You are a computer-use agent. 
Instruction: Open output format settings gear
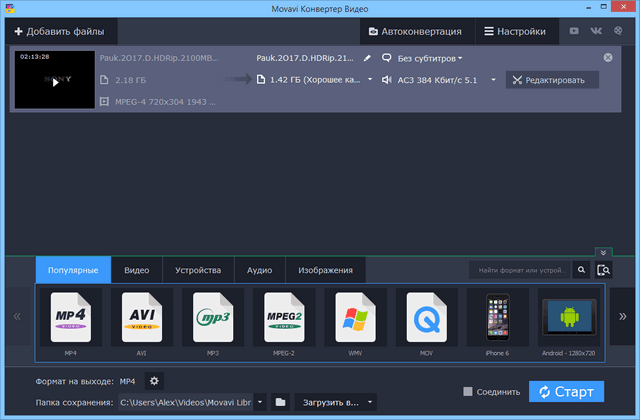tap(153, 381)
